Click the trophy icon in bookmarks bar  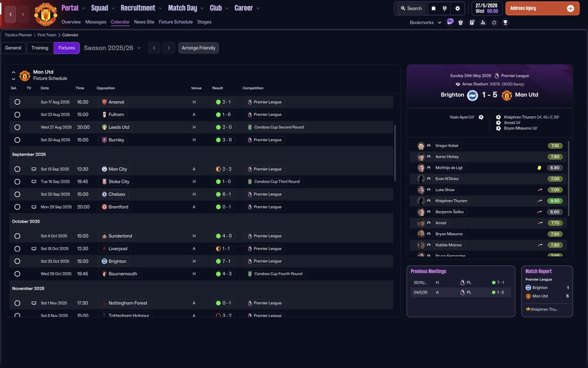tap(505, 23)
